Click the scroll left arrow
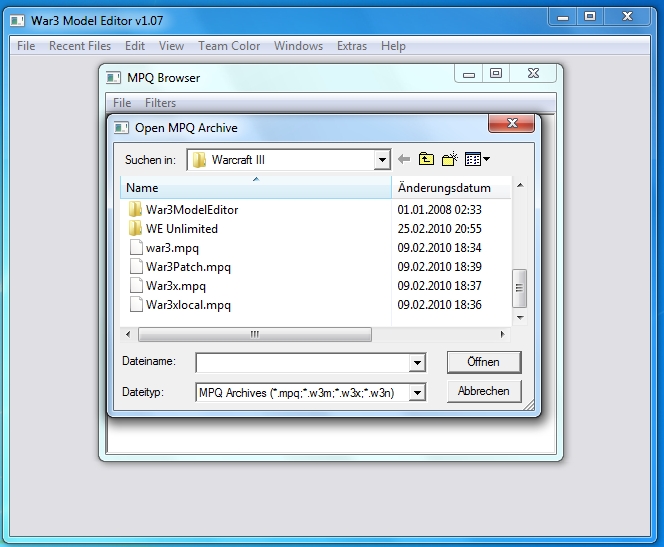This screenshot has height=547, width=664. 128,334
